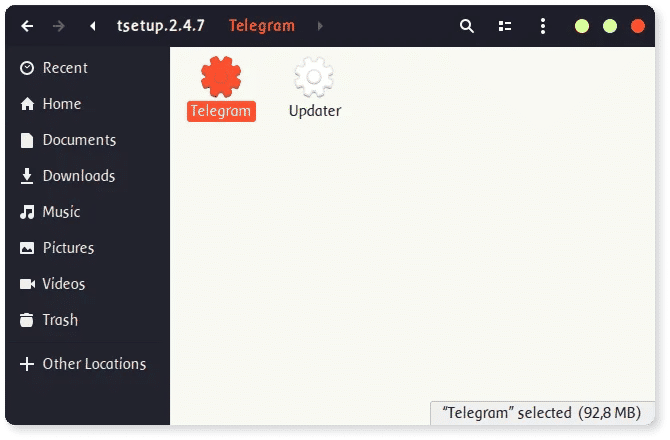
Task: Click the path bar right scroll triangle
Action: 320,26
